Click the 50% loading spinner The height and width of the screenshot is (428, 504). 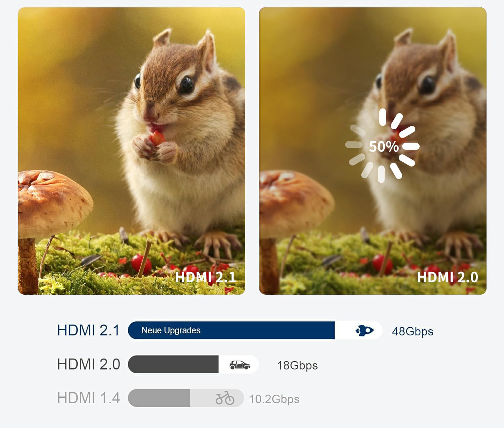pos(382,146)
